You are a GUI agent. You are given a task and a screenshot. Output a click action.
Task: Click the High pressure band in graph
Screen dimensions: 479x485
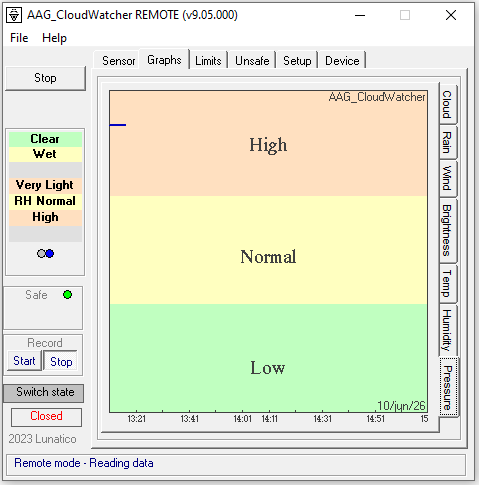(x=268, y=143)
